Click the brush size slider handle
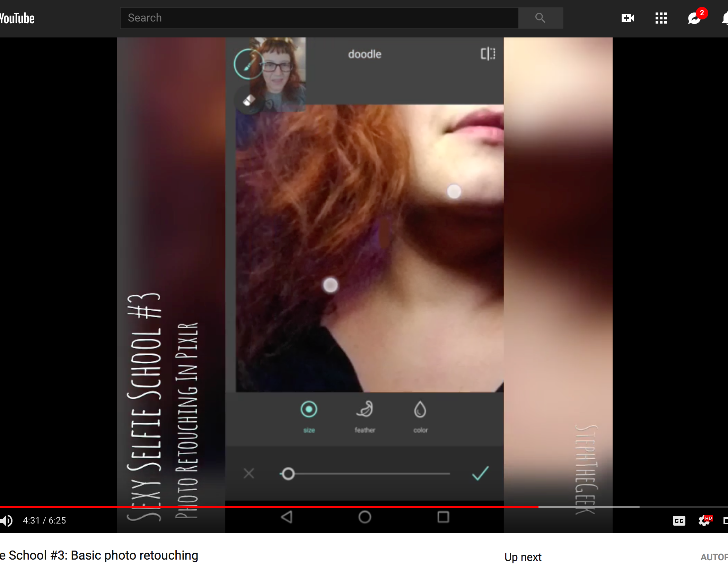728x570 pixels. coord(288,474)
